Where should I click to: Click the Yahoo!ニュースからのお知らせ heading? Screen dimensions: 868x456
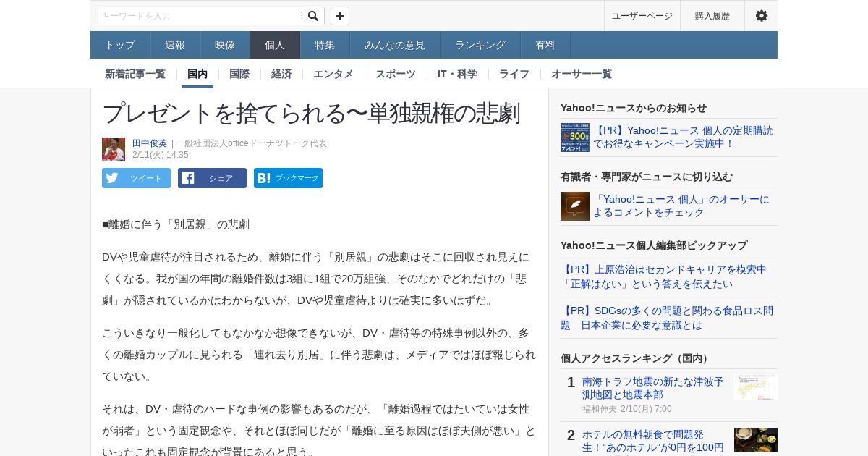coord(634,108)
